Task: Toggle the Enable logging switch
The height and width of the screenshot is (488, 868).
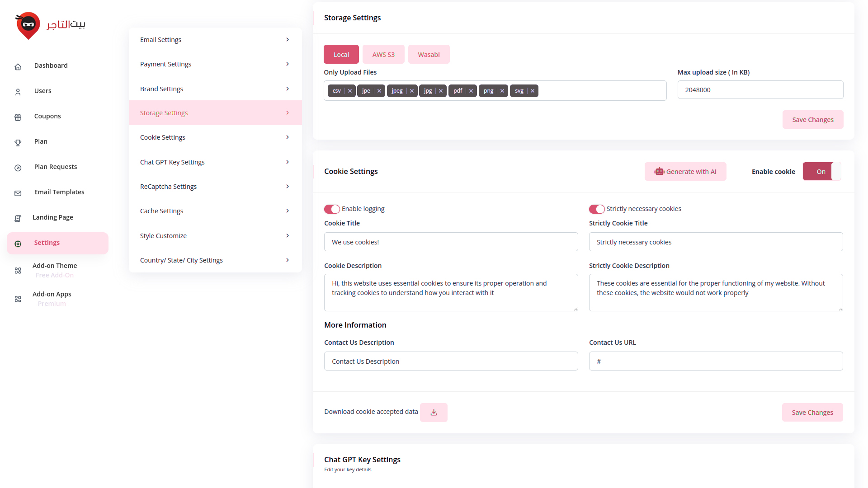Action: [x=332, y=209]
